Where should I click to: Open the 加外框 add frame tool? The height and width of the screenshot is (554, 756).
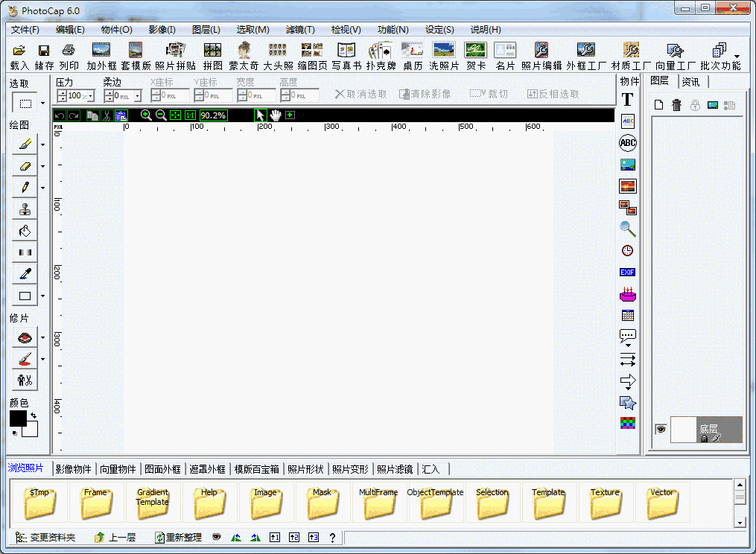101,55
